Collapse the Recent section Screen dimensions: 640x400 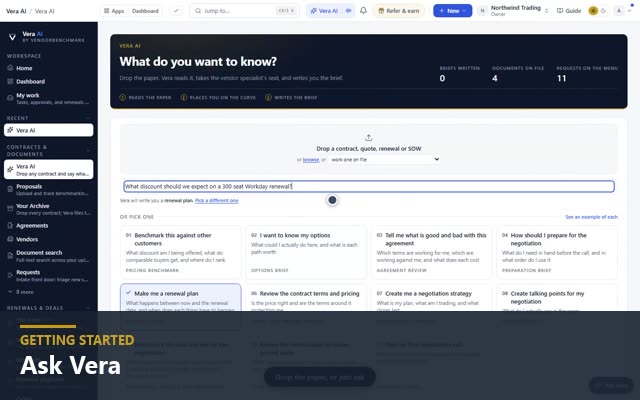coord(88,118)
